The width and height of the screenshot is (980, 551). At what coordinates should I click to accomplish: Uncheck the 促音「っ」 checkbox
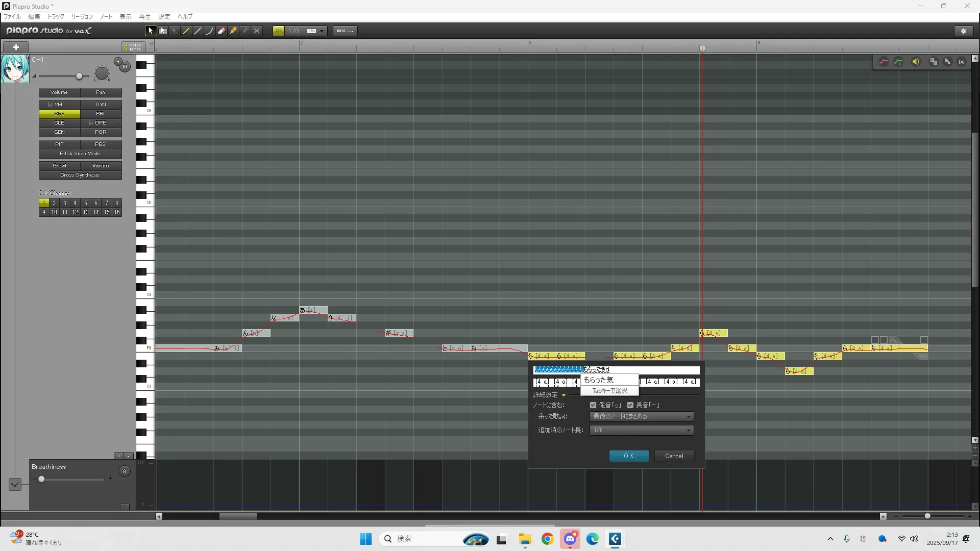(593, 405)
